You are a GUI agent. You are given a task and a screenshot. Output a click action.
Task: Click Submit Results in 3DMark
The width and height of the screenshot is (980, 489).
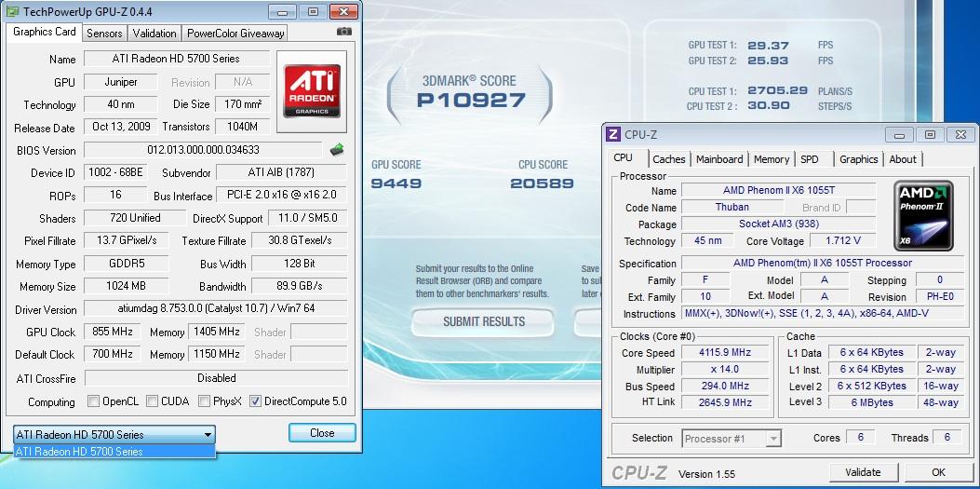(484, 322)
